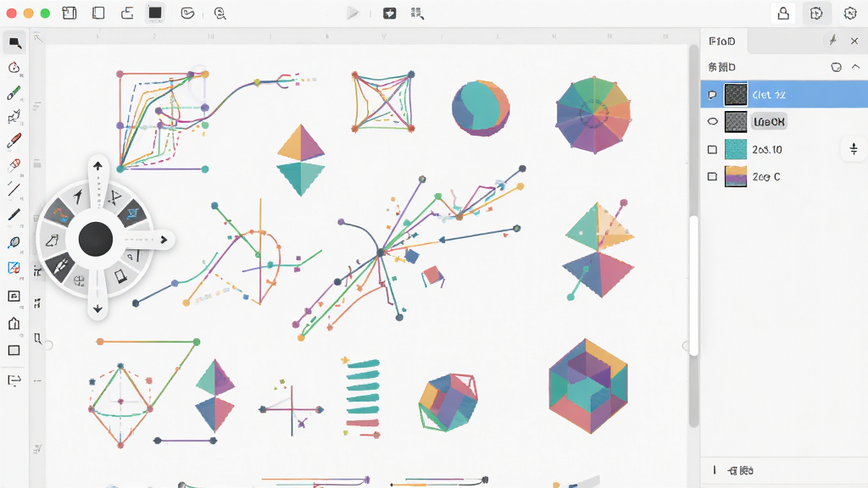Choose the empty rectangle shape tool in left toolbar
The width and height of the screenshot is (868, 488).
pos(14,350)
